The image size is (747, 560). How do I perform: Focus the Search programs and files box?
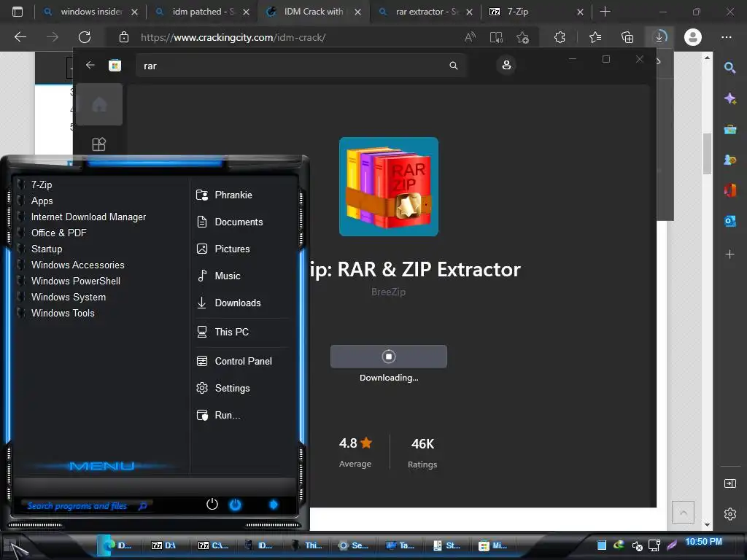coord(86,506)
